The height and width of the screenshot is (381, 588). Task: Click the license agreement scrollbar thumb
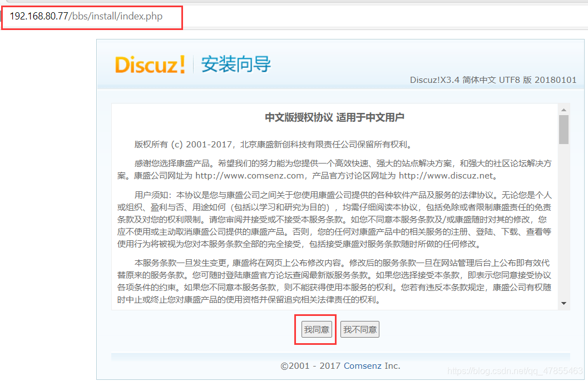click(564, 130)
